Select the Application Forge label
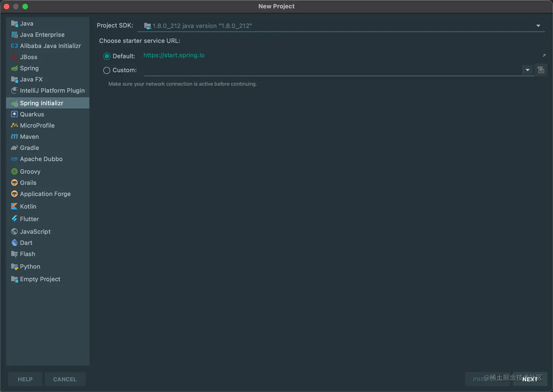This screenshot has width=553, height=392. click(x=45, y=194)
